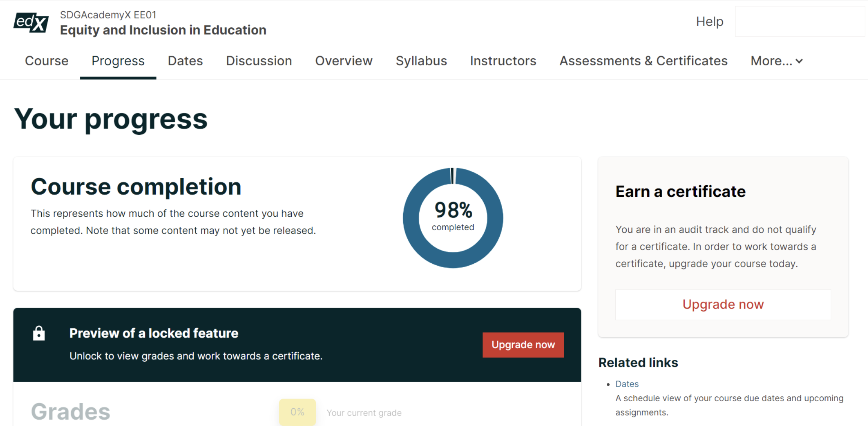
Task: Click the schedule view description under Dates
Action: 729,405
